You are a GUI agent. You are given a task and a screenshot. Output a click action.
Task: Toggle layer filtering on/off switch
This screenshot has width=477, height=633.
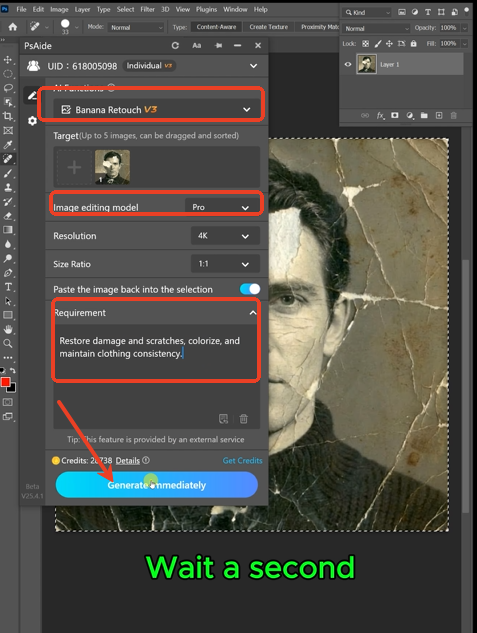467,11
